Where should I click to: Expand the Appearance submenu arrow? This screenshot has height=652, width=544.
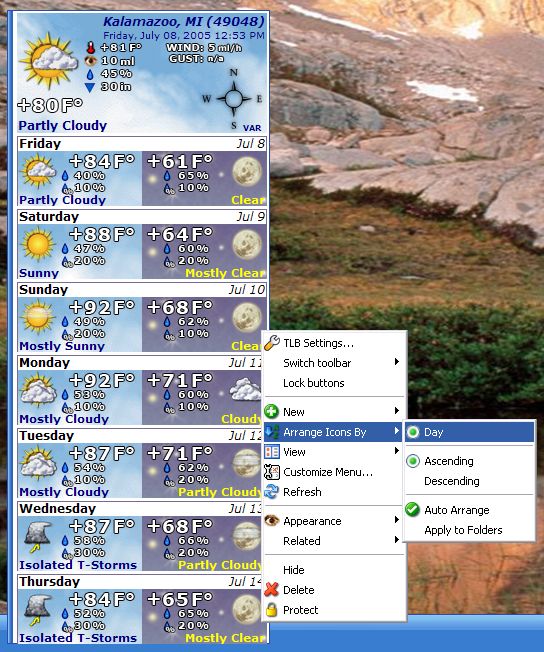pyautogui.click(x=397, y=520)
